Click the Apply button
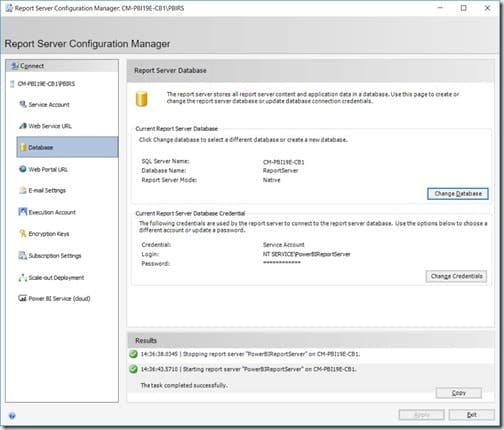Viewport: 504px width, 430px height. pos(422,415)
